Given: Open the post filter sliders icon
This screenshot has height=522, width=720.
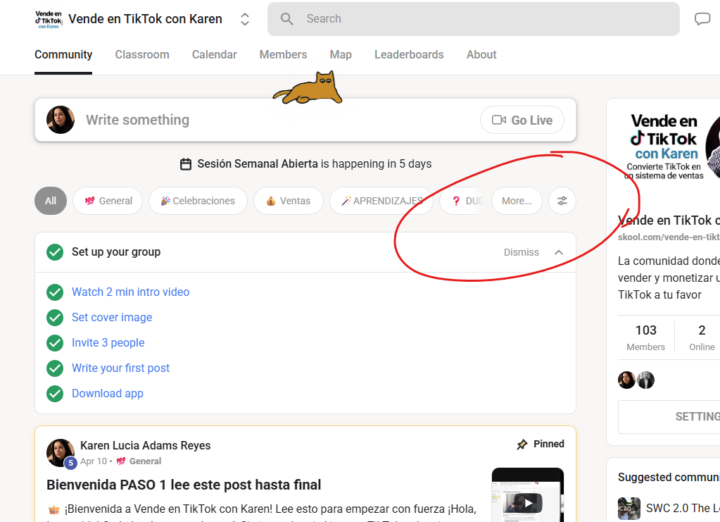Looking at the screenshot, I should pos(562,201).
